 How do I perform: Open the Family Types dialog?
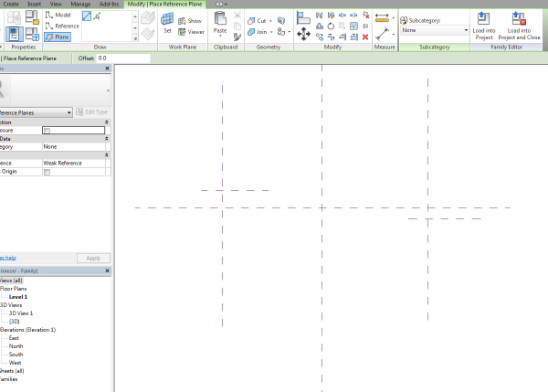33,35
